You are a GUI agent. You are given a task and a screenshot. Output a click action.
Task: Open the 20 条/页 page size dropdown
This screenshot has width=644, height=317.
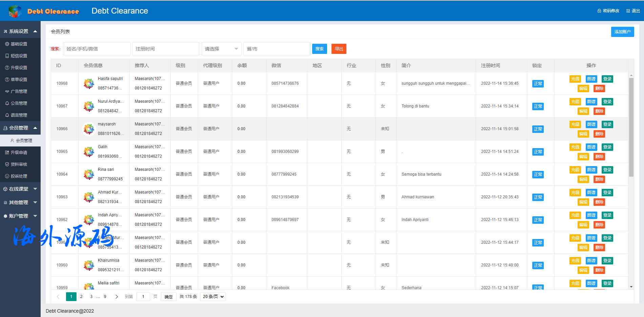click(x=213, y=297)
